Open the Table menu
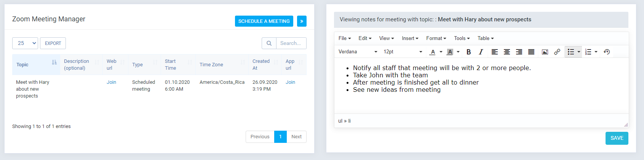The width and height of the screenshot is (644, 160). 486,38
